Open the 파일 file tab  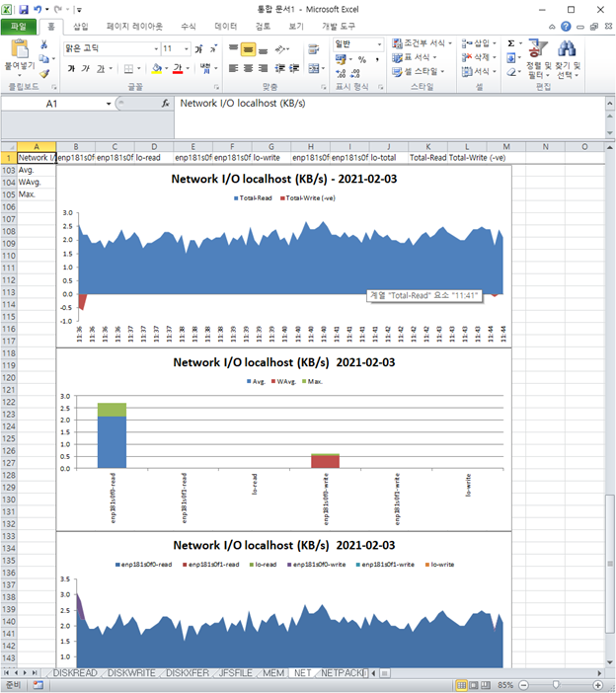[19, 27]
